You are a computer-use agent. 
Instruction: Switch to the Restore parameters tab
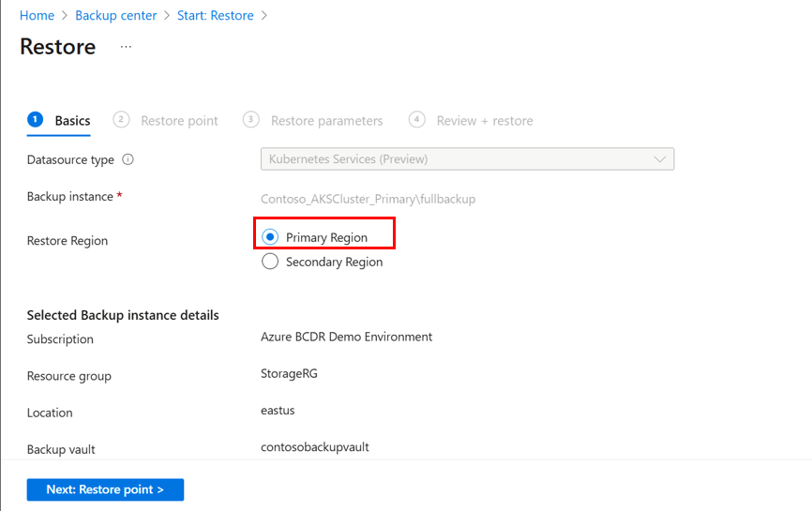coord(326,121)
